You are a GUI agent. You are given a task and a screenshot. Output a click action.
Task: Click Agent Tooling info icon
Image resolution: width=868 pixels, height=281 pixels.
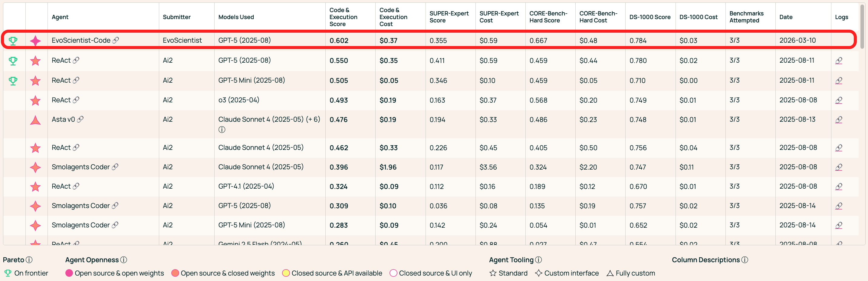[538, 260]
